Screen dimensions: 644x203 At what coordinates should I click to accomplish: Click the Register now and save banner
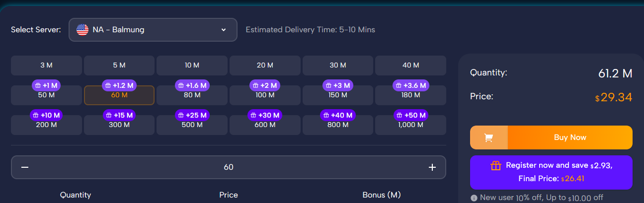[551, 172]
